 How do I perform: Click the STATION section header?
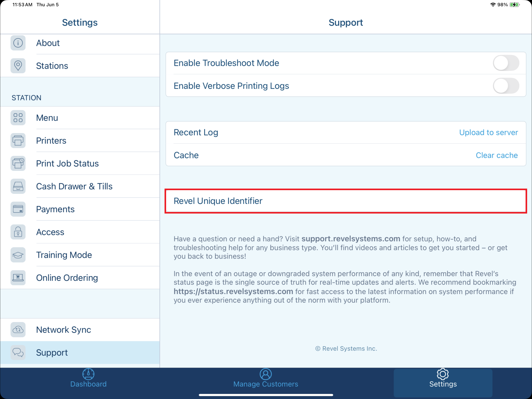[26, 98]
